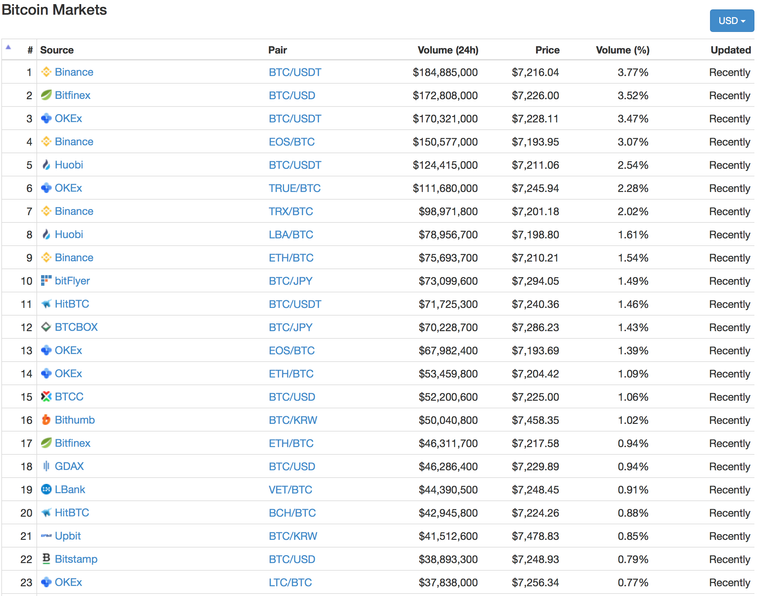
Task: Open the USD currency dropdown
Action: point(732,21)
